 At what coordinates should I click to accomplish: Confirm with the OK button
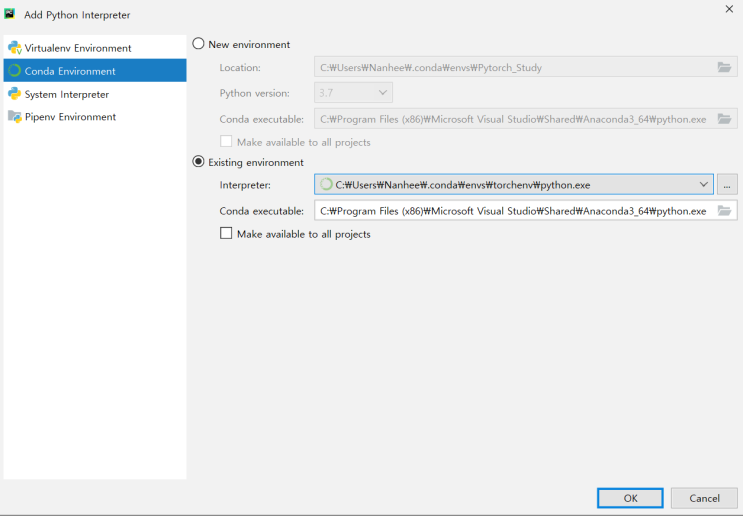(x=630, y=498)
